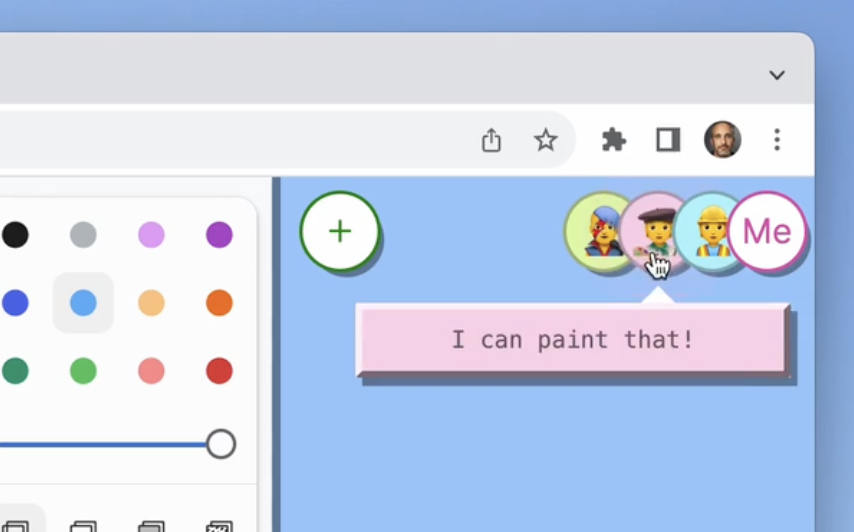
Task: Open the Chrome profile avatar menu
Action: pyautogui.click(x=723, y=139)
